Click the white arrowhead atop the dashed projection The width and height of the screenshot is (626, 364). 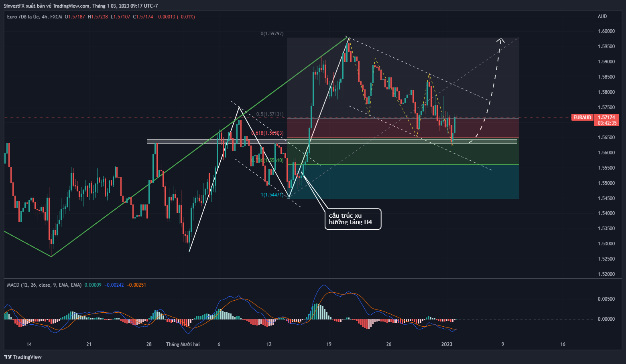coord(500,39)
